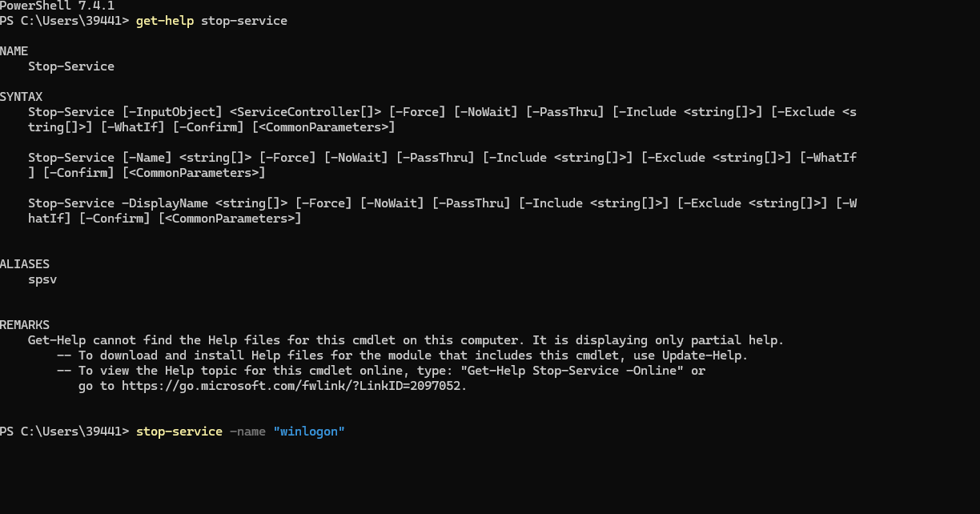Click the "winlogon" string in the command line

tap(309, 432)
